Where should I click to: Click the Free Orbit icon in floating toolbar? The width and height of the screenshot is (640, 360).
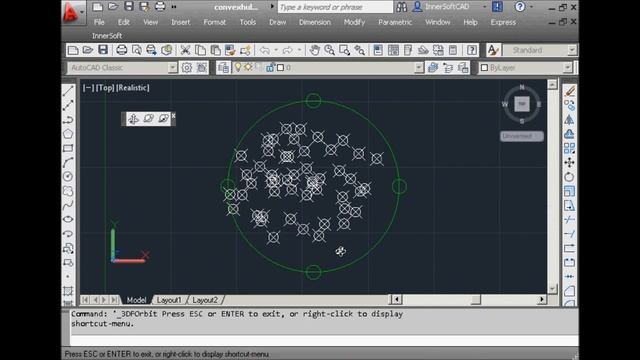148,119
